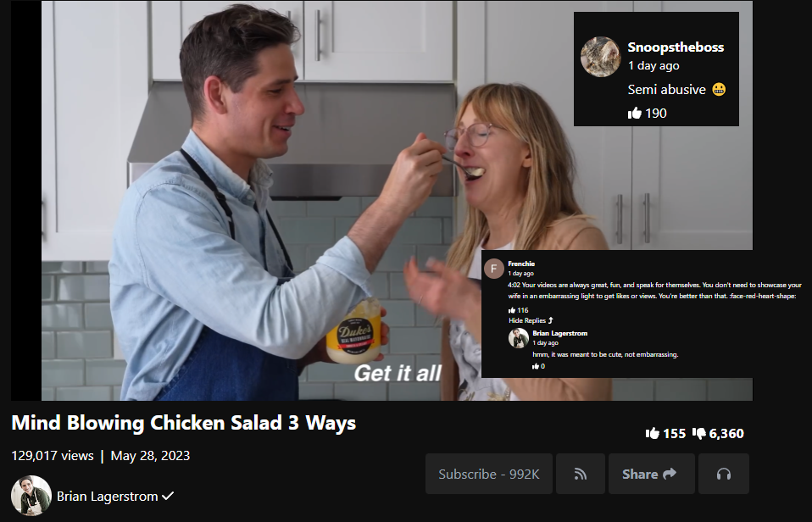The width and height of the screenshot is (812, 522).
Task: Click the Snoopstheboss profile picture
Action: coord(600,57)
